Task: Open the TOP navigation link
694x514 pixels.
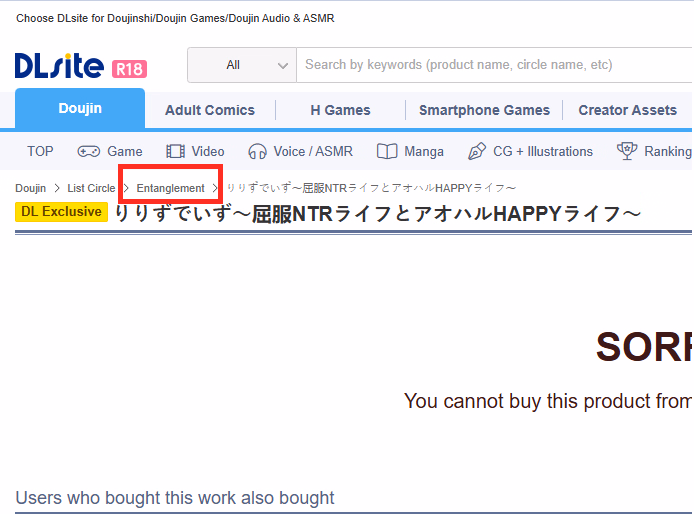Action: tap(40, 151)
